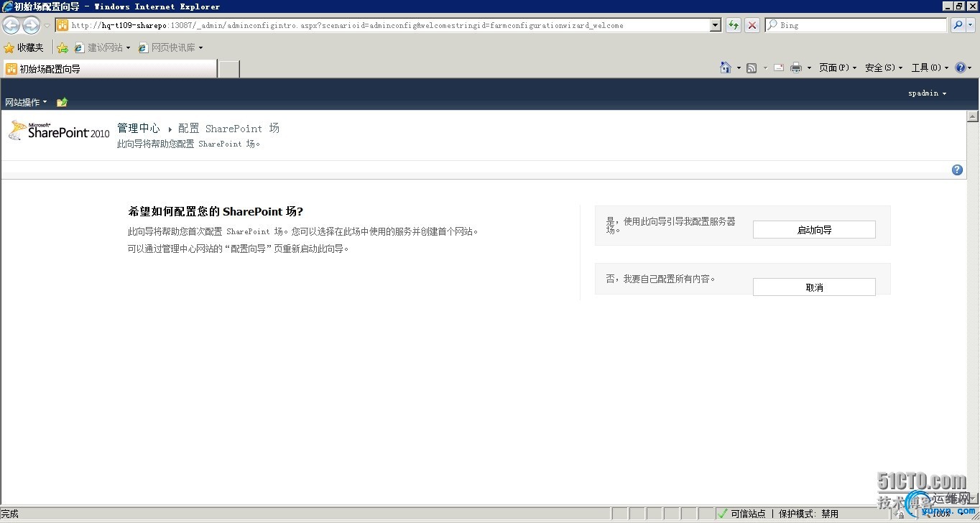
Task: Open the 管理中心 breadcrumb link
Action: 139,128
